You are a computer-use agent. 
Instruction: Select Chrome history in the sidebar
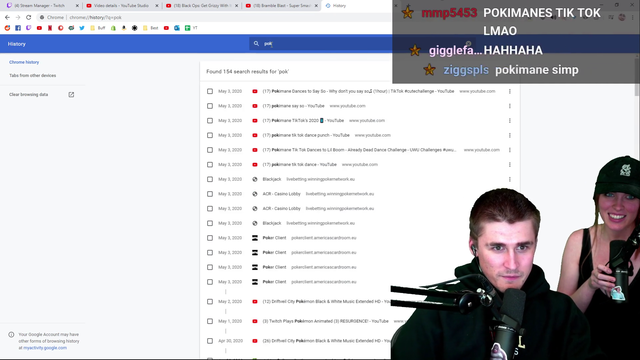pos(24,62)
